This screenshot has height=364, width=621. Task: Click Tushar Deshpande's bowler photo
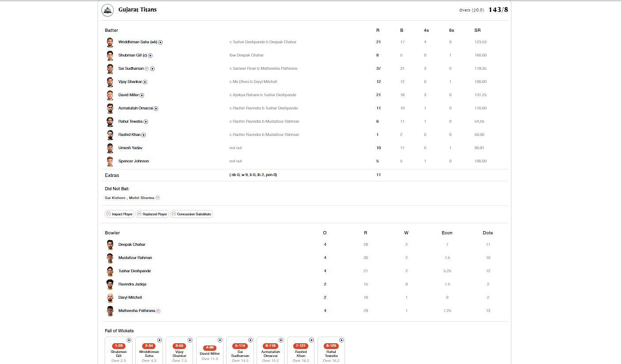(x=110, y=271)
